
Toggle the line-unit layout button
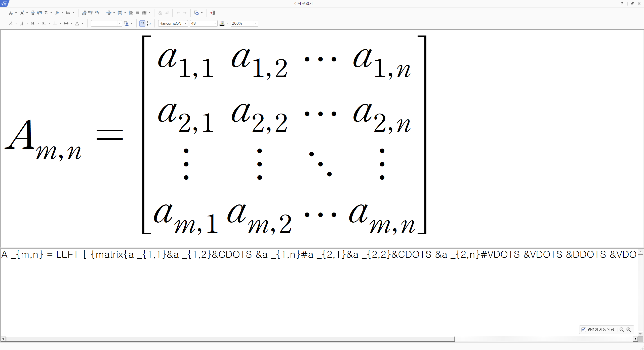pyautogui.click(x=149, y=23)
